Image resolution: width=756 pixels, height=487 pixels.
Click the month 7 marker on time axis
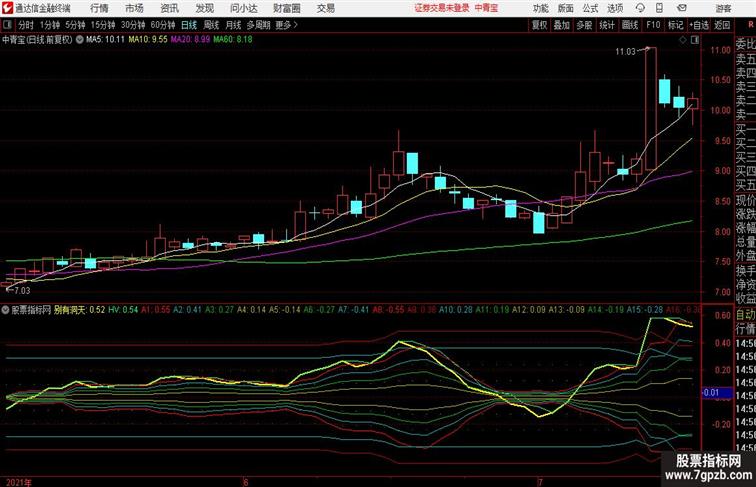[540, 482]
